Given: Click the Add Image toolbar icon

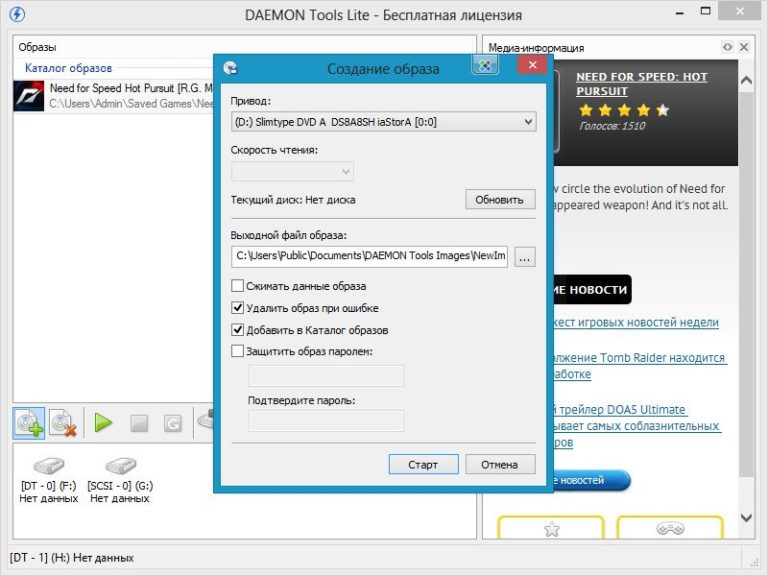Looking at the screenshot, I should tap(29, 423).
